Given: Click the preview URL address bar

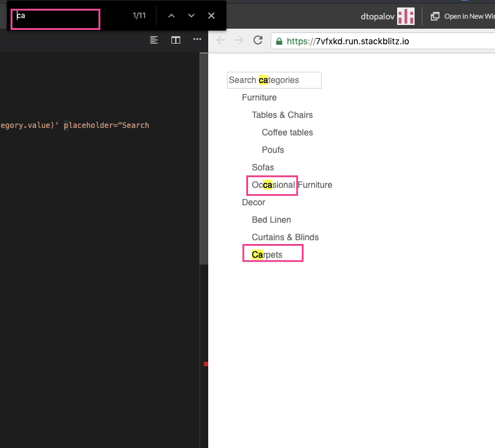Looking at the screenshot, I should pyautogui.click(x=383, y=41).
